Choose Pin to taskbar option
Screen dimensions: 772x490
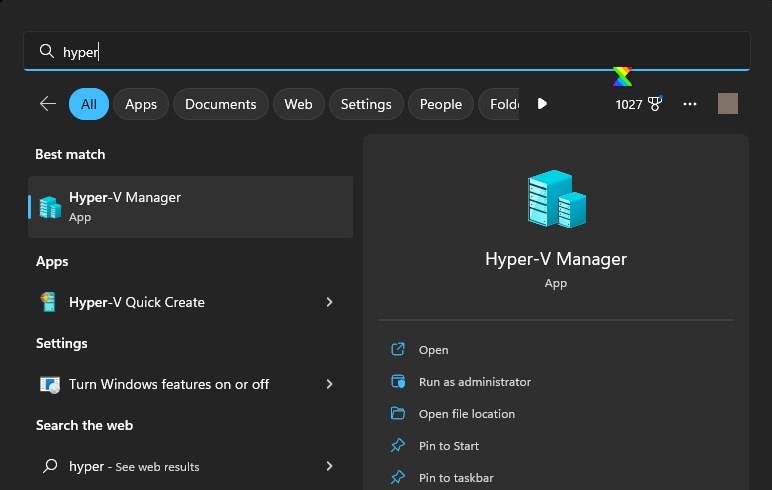tap(456, 478)
